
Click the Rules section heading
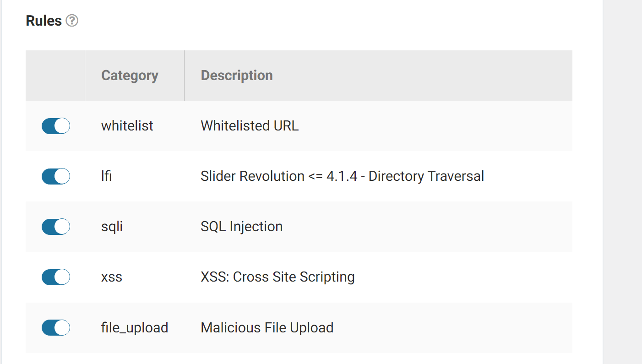pos(44,20)
